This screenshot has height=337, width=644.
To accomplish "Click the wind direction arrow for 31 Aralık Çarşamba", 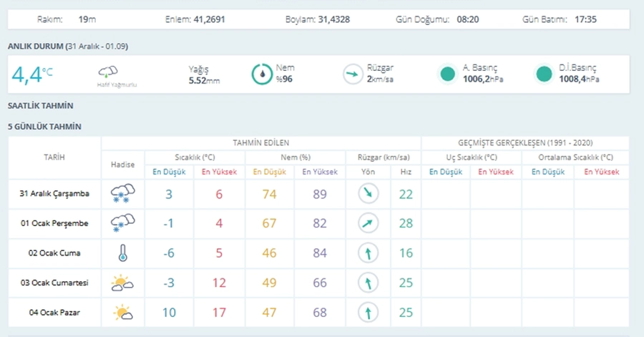I will pos(368,193).
